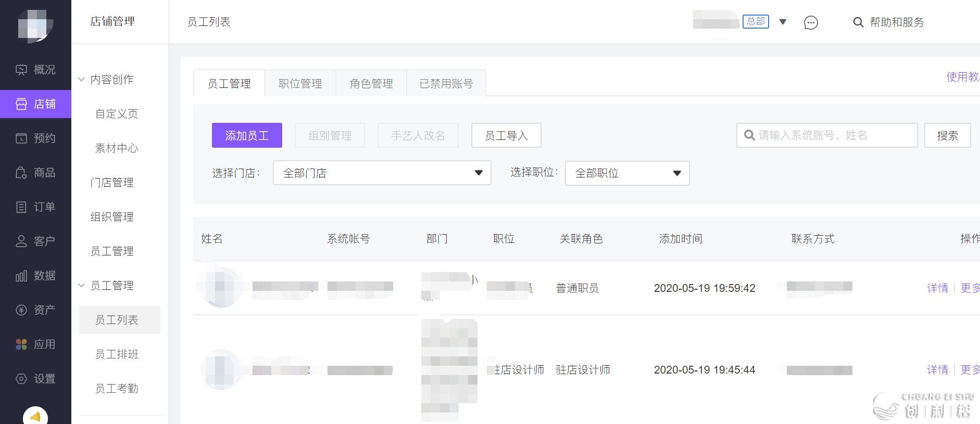Click the 资产 assets yen icon
980x424 pixels.
(21, 310)
